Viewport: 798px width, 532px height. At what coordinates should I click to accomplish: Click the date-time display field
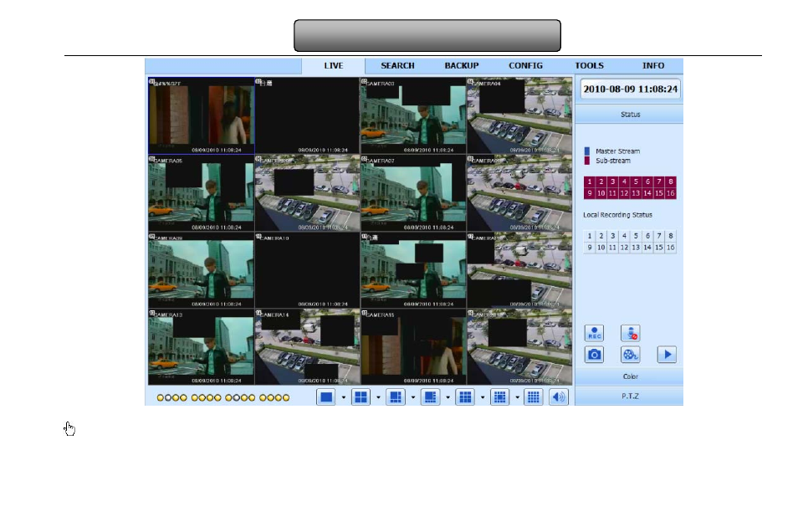coord(630,90)
